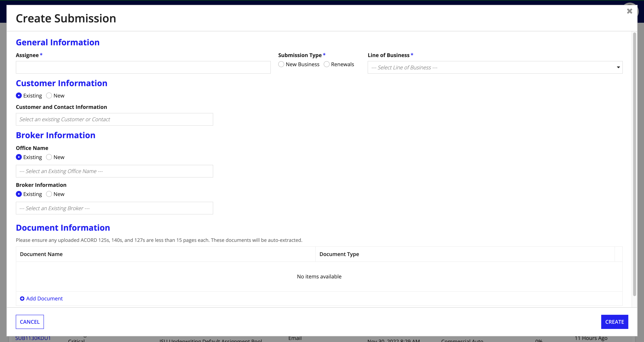Select New under the Broker Information subsection
Image resolution: width=644 pixels, height=342 pixels.
tap(49, 194)
